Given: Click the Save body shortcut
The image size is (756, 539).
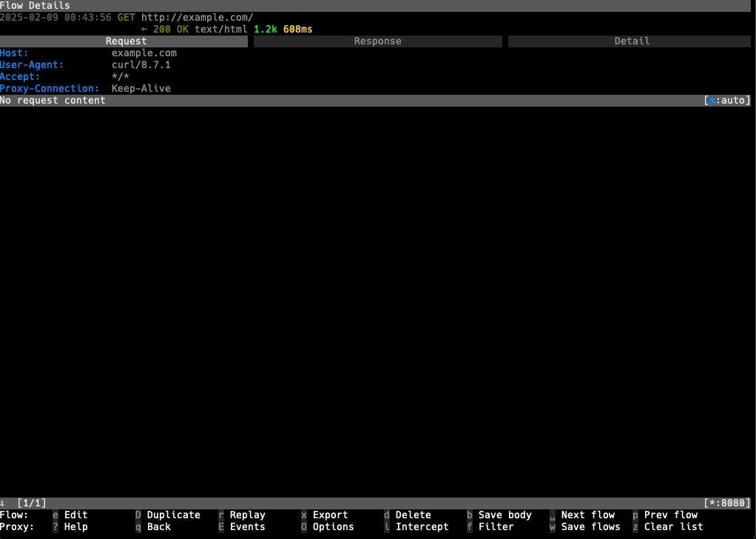Looking at the screenshot, I should (499, 515).
